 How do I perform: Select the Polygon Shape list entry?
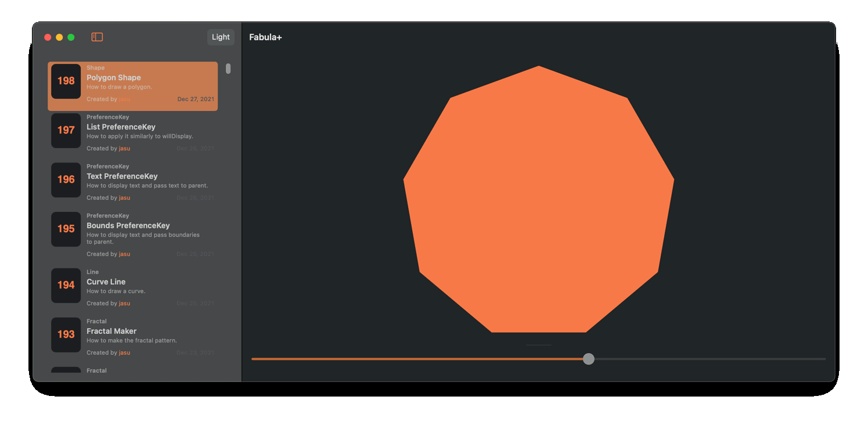point(114,78)
